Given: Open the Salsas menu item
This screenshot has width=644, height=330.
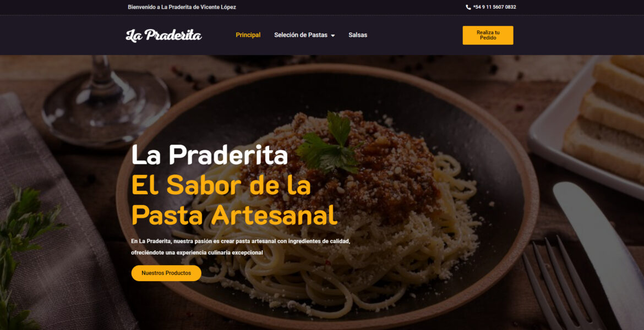Looking at the screenshot, I should tap(358, 35).
